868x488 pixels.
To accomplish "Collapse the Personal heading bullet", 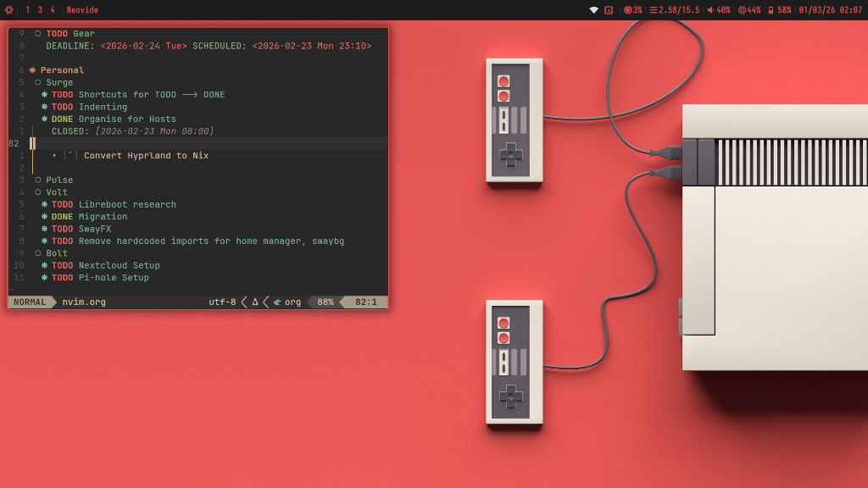I will [x=33, y=70].
